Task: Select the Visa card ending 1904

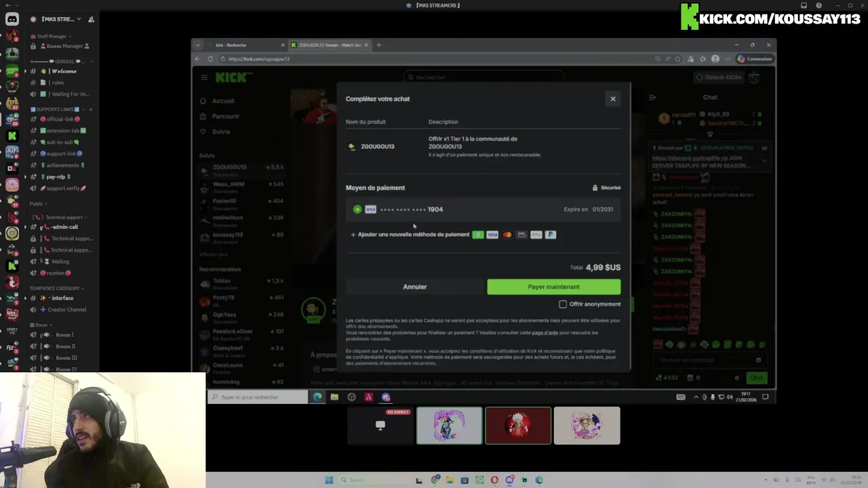Action: click(483, 209)
